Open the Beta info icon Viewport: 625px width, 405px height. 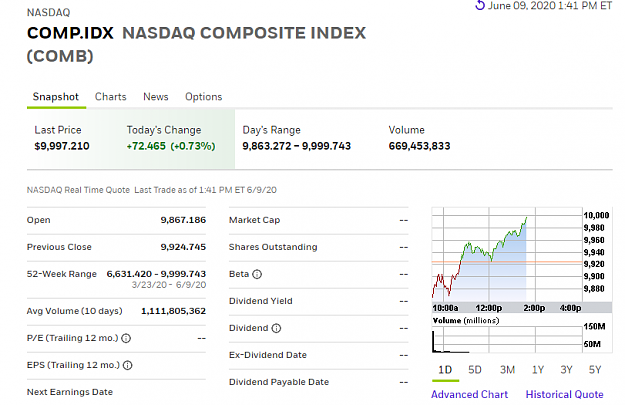257,274
